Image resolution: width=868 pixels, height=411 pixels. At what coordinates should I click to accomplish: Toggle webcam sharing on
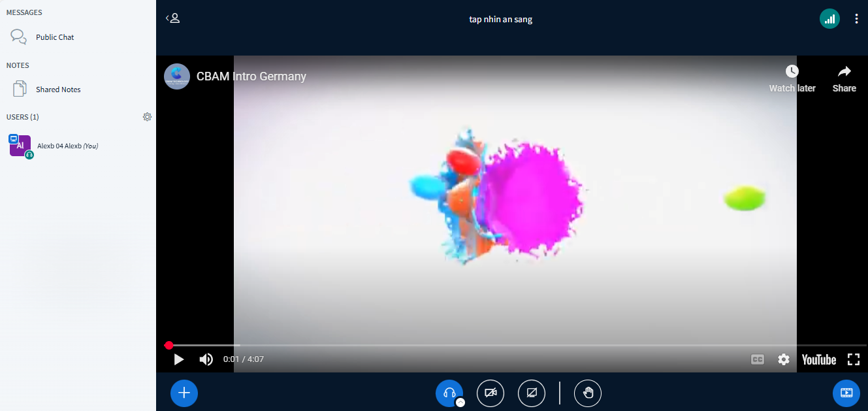(490, 393)
